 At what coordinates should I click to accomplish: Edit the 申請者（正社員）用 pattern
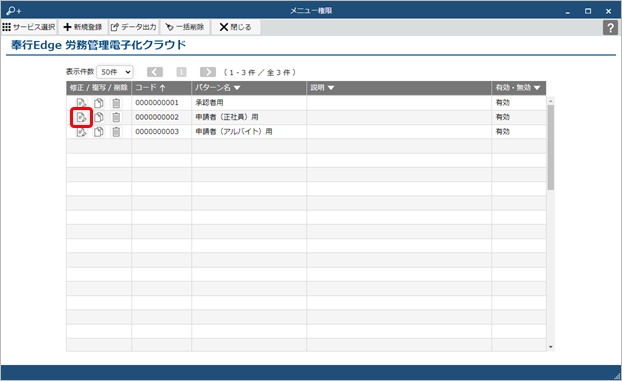point(81,117)
